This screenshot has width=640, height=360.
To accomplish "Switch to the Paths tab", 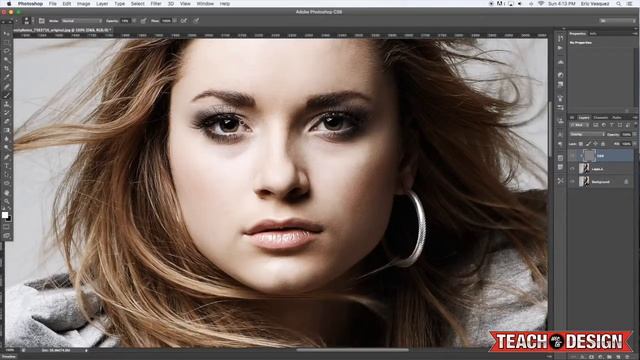I will click(616, 118).
